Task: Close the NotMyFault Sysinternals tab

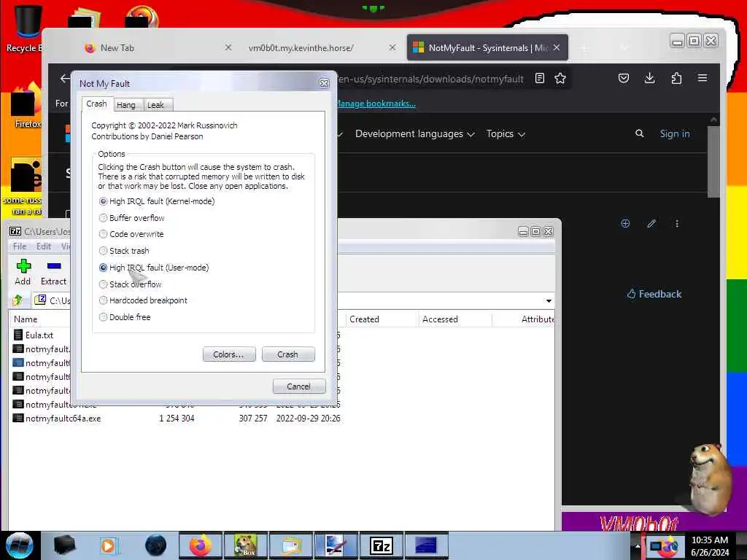Action: (x=557, y=47)
